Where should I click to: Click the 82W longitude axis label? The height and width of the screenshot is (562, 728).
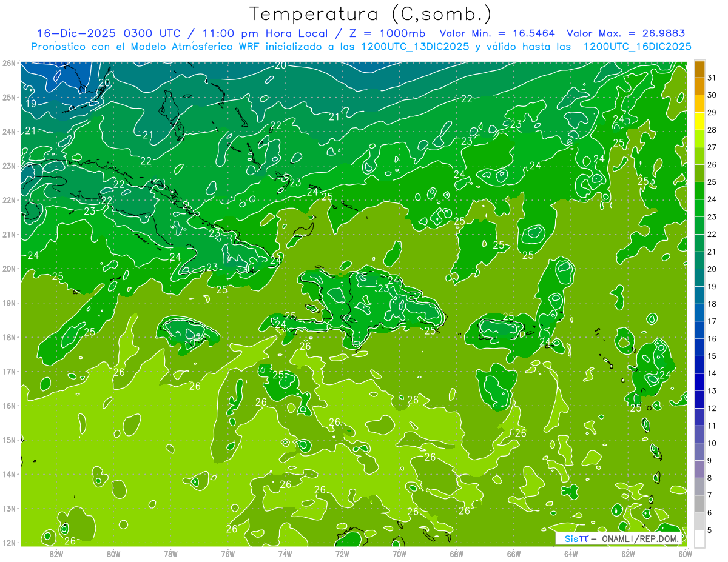pyautogui.click(x=56, y=554)
